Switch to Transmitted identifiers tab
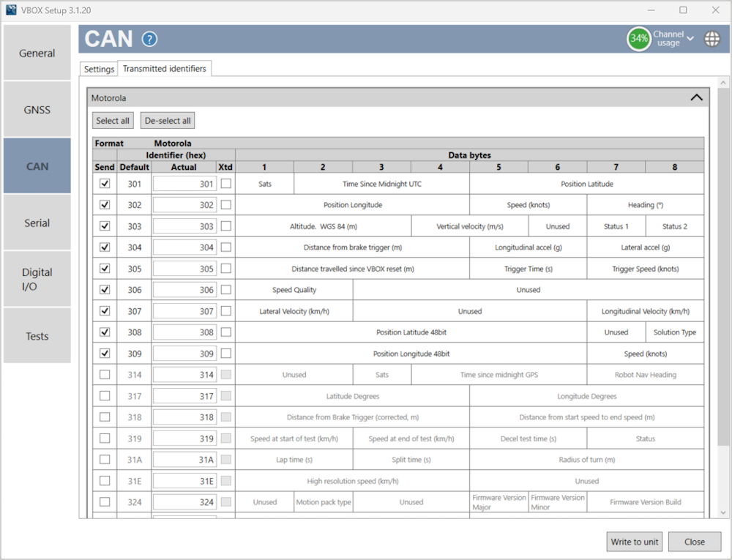732x560 pixels. coord(164,69)
